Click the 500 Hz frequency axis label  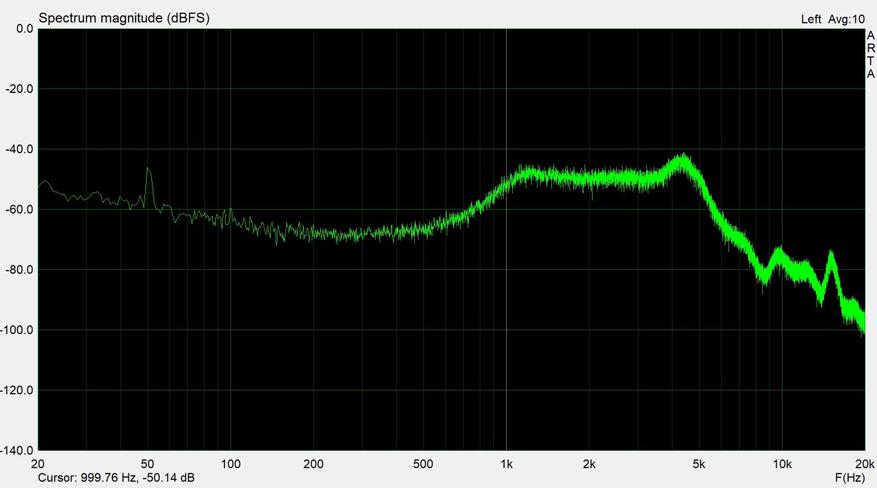[423, 464]
